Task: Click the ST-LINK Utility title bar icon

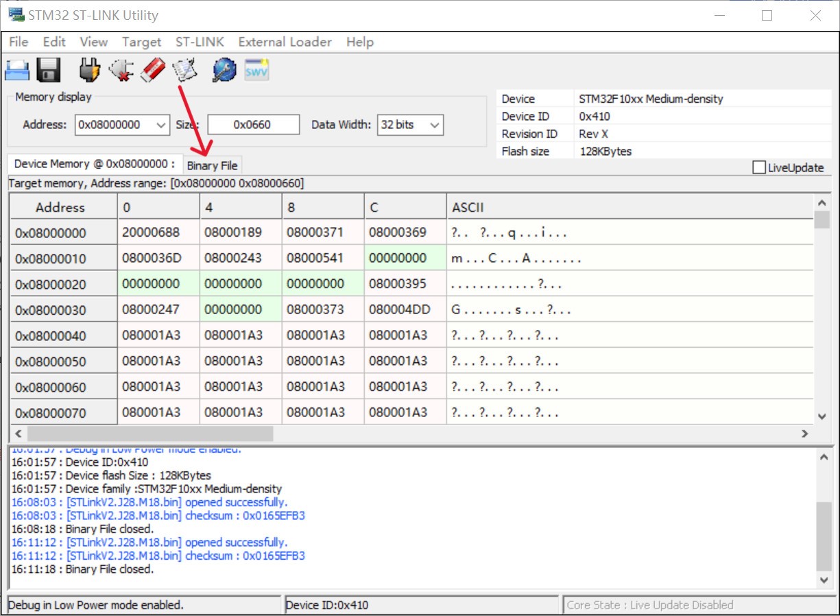Action: 16,14
